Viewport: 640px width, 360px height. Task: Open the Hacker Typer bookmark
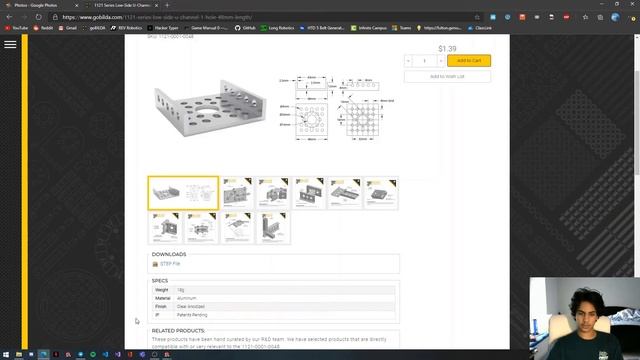(x=163, y=28)
